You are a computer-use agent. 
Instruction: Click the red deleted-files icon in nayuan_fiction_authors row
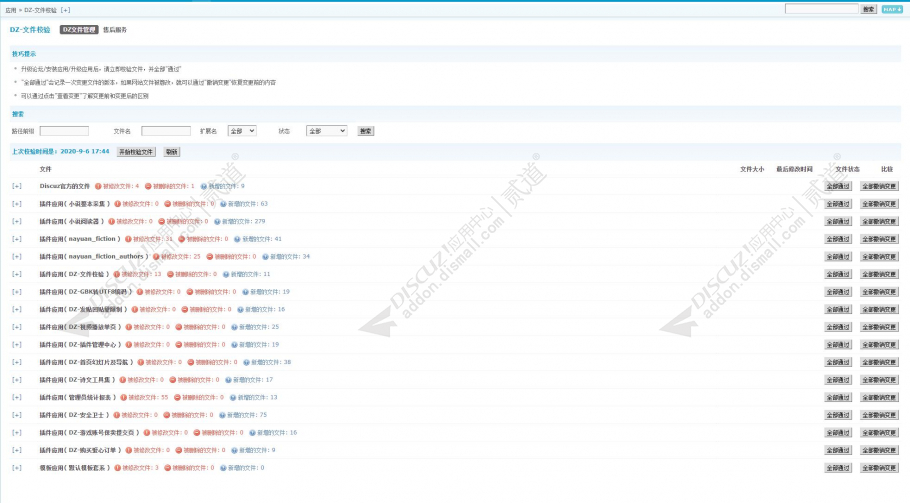click(x=210, y=256)
